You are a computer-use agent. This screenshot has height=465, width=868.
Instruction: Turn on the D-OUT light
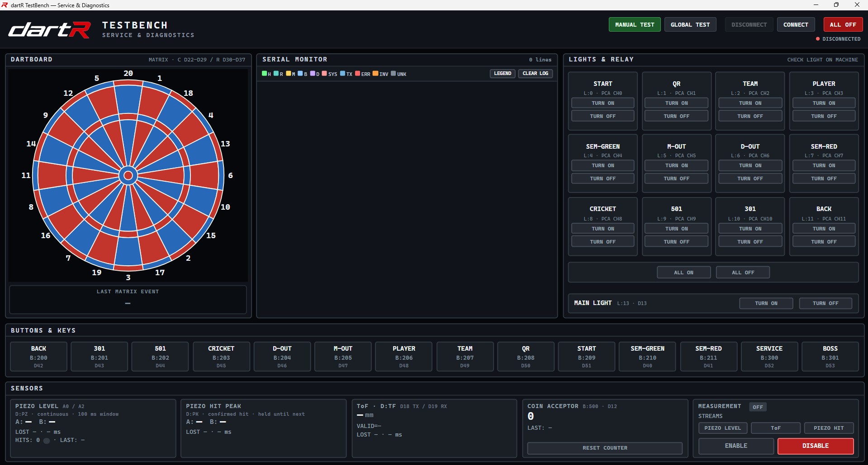(x=750, y=165)
